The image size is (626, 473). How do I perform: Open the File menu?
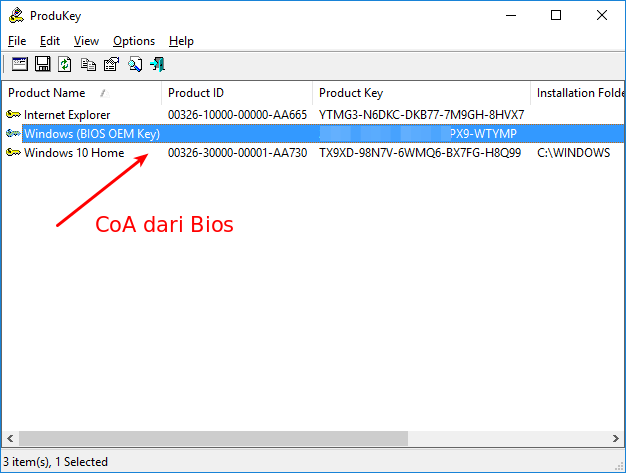pyautogui.click(x=17, y=41)
